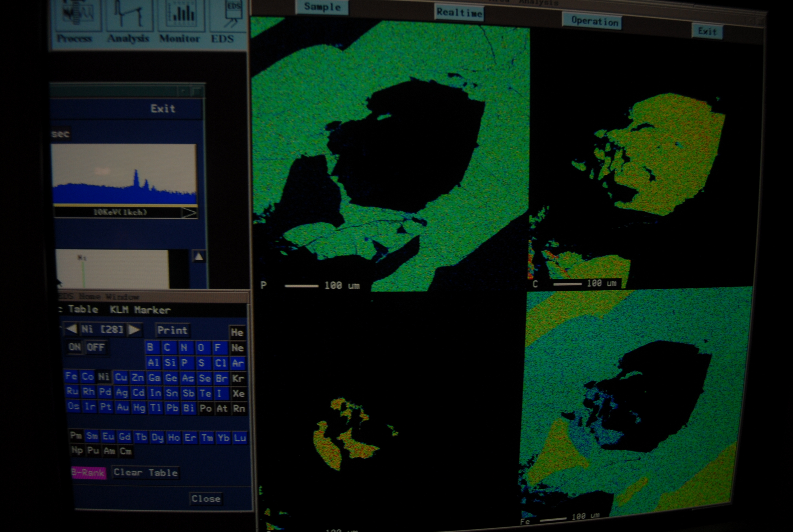Open the Process tool icon

(78, 15)
